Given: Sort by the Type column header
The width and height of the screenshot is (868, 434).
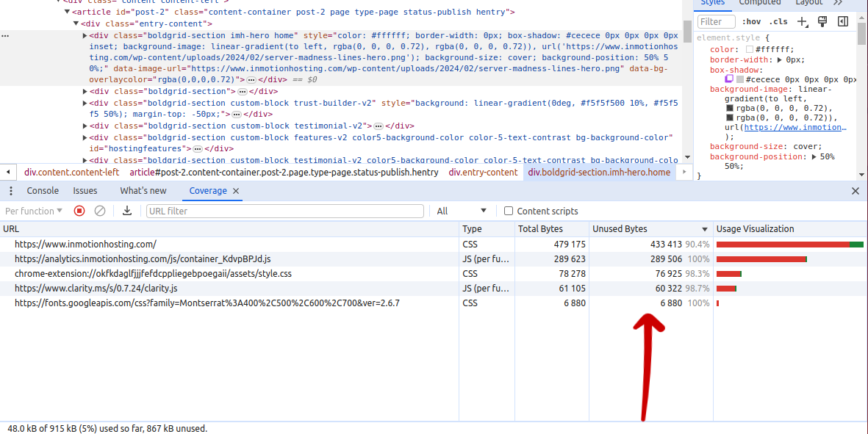Looking at the screenshot, I should pyautogui.click(x=487, y=229).
